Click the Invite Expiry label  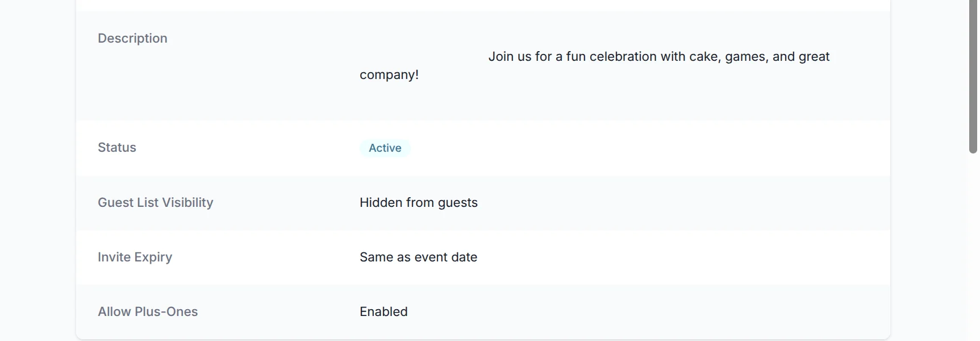(135, 257)
